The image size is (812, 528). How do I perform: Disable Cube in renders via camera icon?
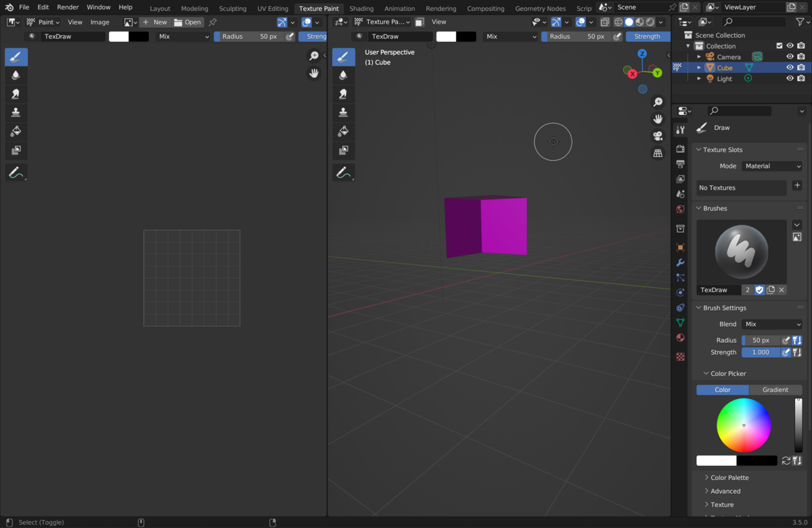click(x=801, y=68)
